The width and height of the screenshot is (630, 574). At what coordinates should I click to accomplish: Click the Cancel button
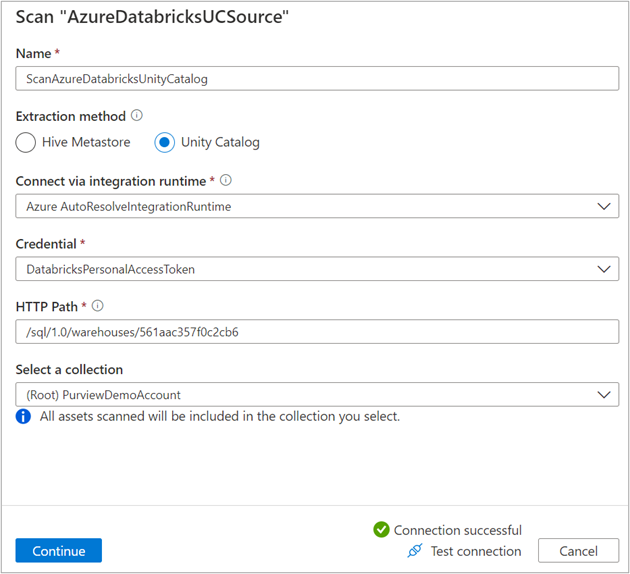point(578,551)
